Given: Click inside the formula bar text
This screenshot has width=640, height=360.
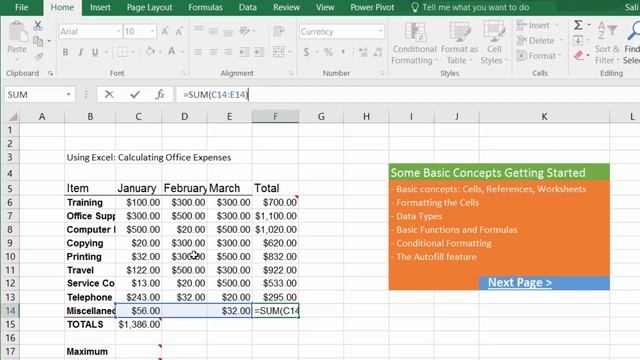Looking at the screenshot, I should [216, 95].
